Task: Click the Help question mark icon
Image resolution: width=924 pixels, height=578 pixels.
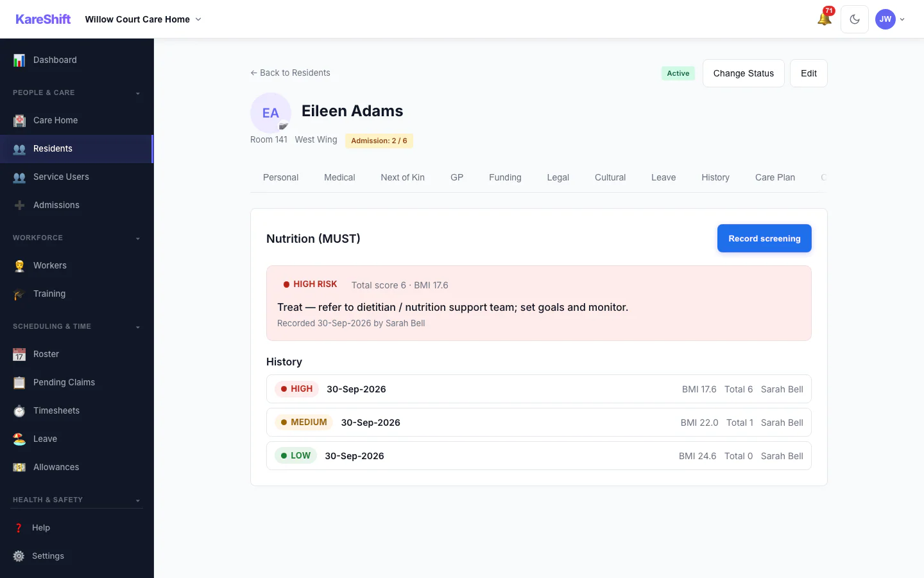Action: tap(19, 528)
